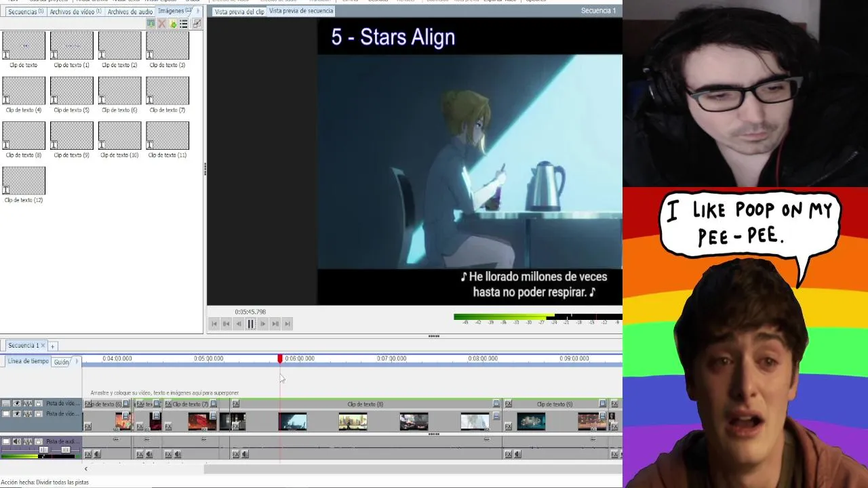Switch to Vista previa del clip tab
The width and height of the screenshot is (868, 488).
click(x=239, y=12)
